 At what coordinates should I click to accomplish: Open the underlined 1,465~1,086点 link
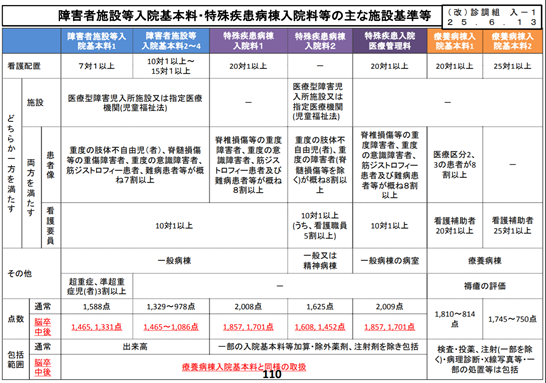(x=171, y=327)
